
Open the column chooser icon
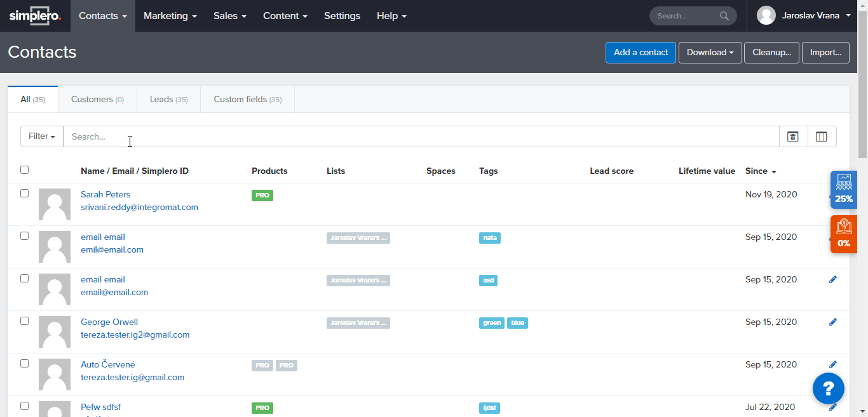pos(822,136)
